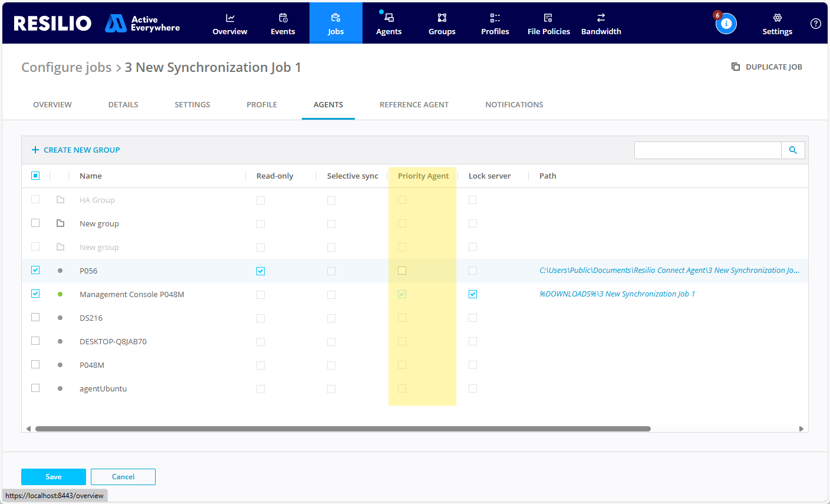Click the Save button

pos(54,477)
